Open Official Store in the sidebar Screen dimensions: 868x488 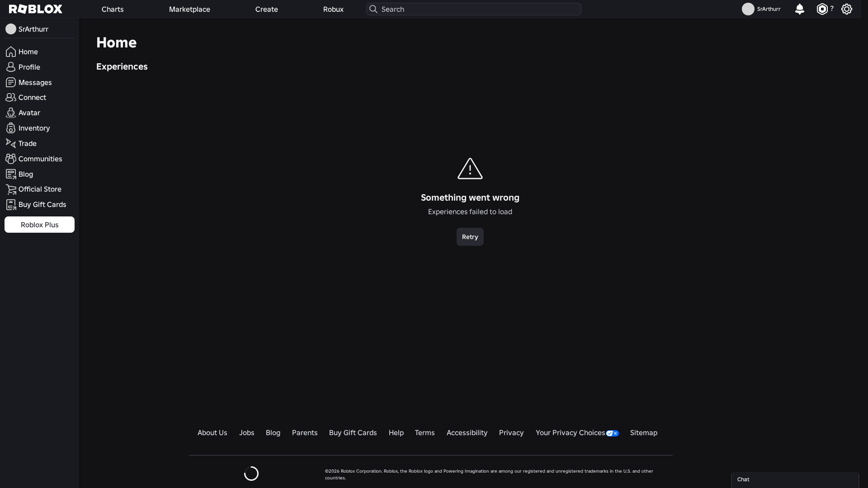[x=39, y=189]
